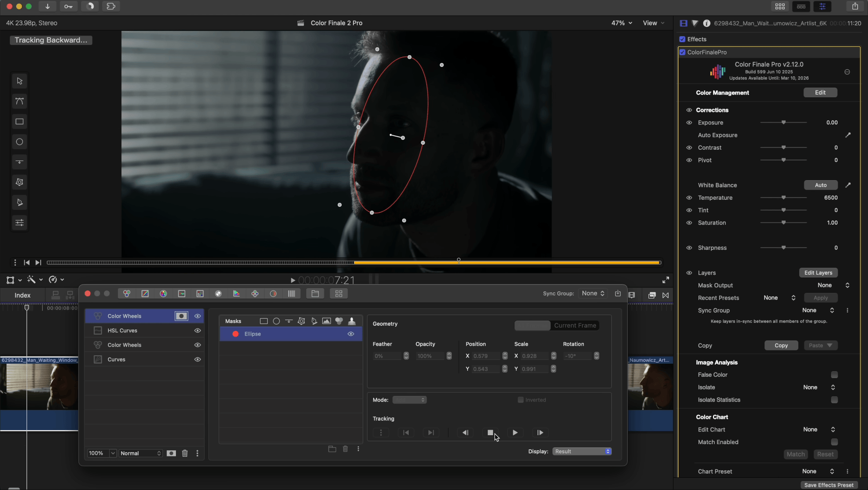Switch Geometry to the Current Frame tab
This screenshot has height=490, width=868.
pos(575,325)
